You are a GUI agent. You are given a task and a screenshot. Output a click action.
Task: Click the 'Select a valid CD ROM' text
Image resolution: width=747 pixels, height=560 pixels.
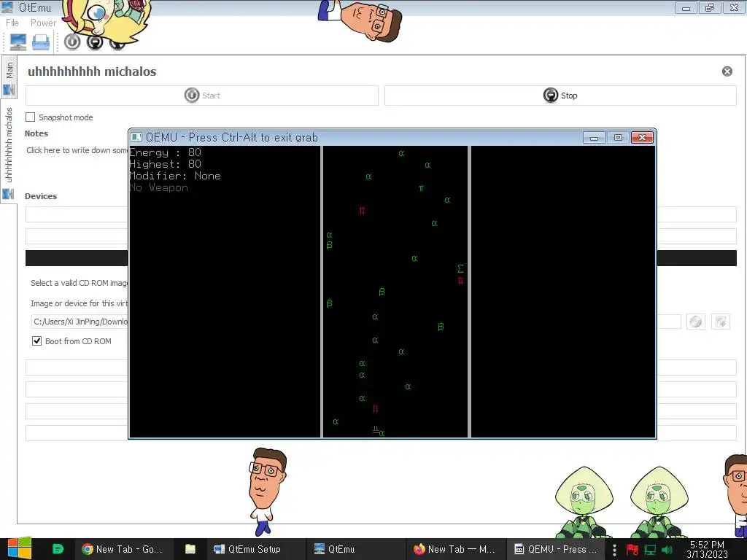(x=79, y=283)
